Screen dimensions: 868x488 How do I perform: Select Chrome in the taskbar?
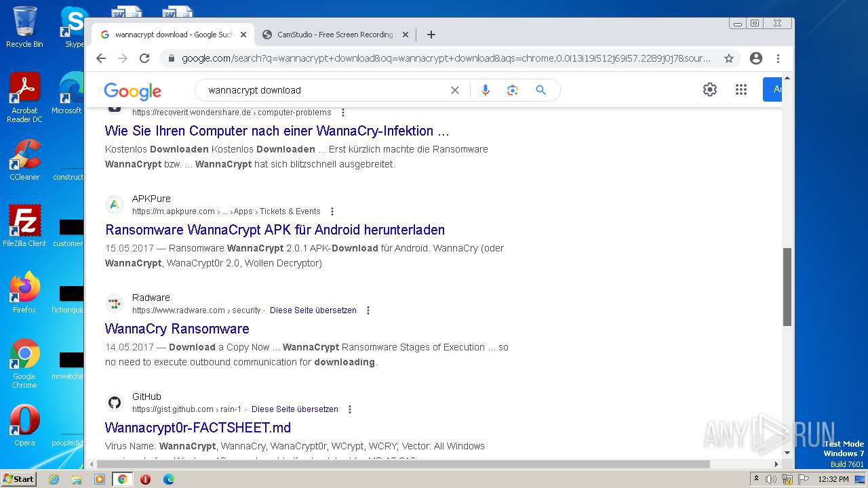pyautogui.click(x=123, y=479)
